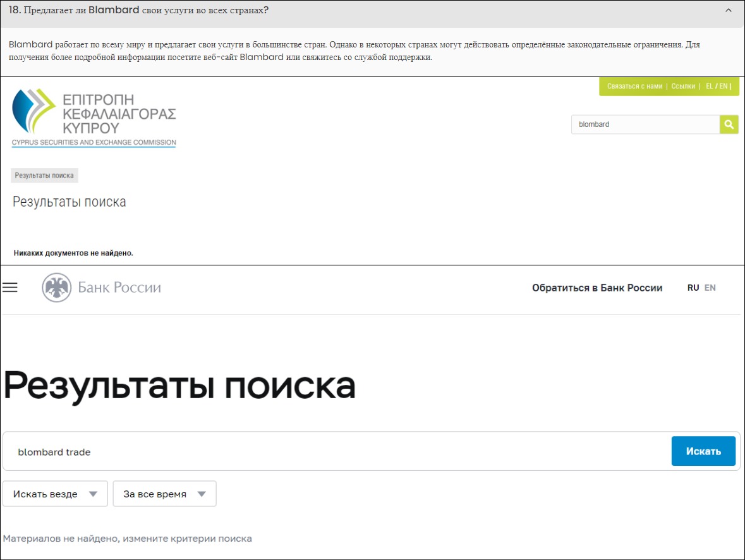Switch CySEC site to EN language
The width and height of the screenshot is (745, 560).
(x=723, y=86)
